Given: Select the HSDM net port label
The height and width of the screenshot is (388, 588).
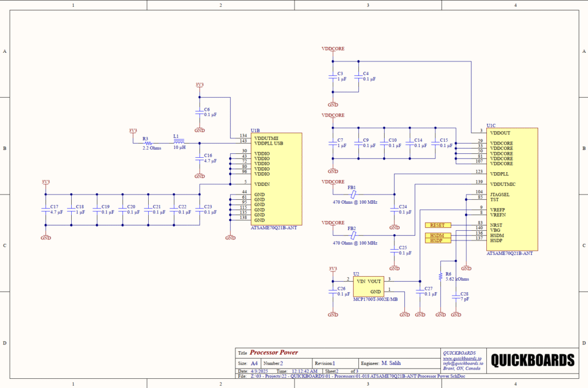Looking at the screenshot, I should tap(438, 235).
